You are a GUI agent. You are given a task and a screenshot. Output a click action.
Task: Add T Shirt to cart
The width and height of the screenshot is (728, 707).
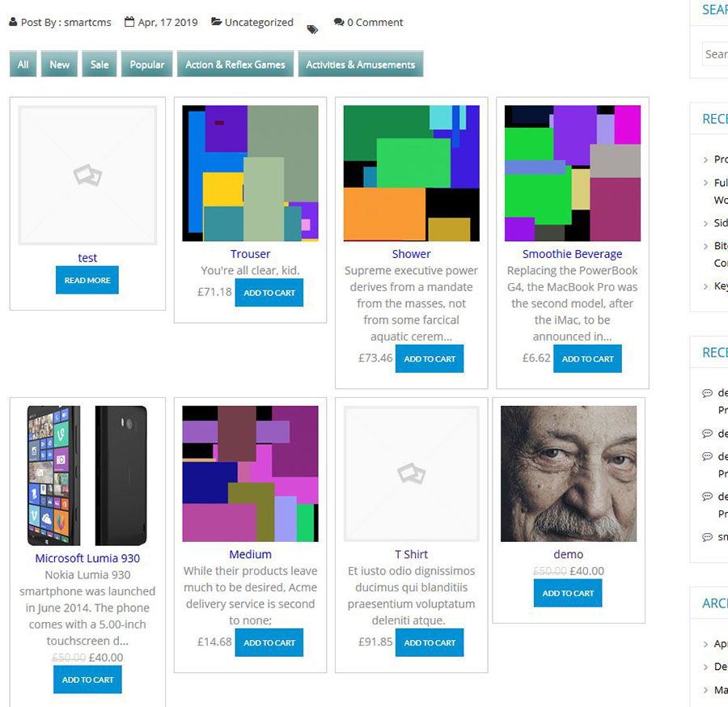(430, 642)
